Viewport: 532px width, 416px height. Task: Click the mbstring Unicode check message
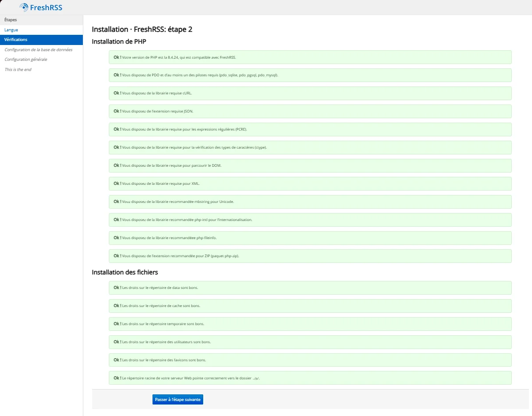pos(310,202)
